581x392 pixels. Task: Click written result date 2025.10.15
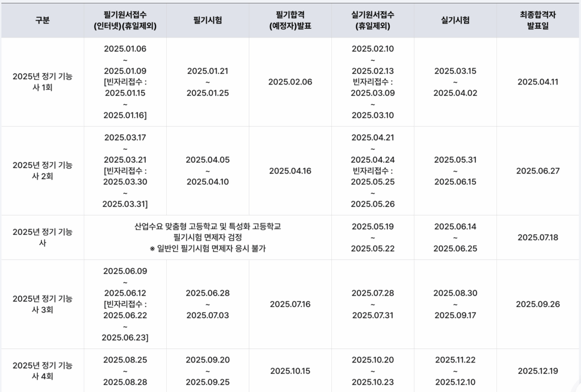pyautogui.click(x=290, y=371)
